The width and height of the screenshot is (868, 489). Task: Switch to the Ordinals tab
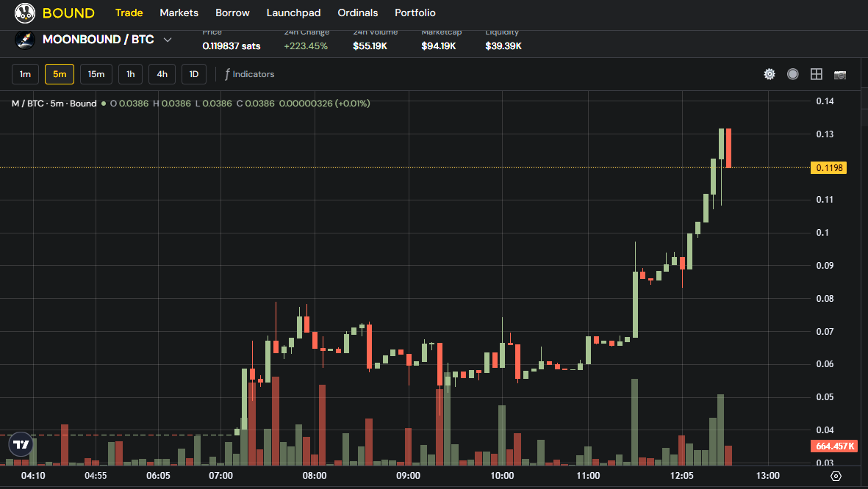coord(358,12)
